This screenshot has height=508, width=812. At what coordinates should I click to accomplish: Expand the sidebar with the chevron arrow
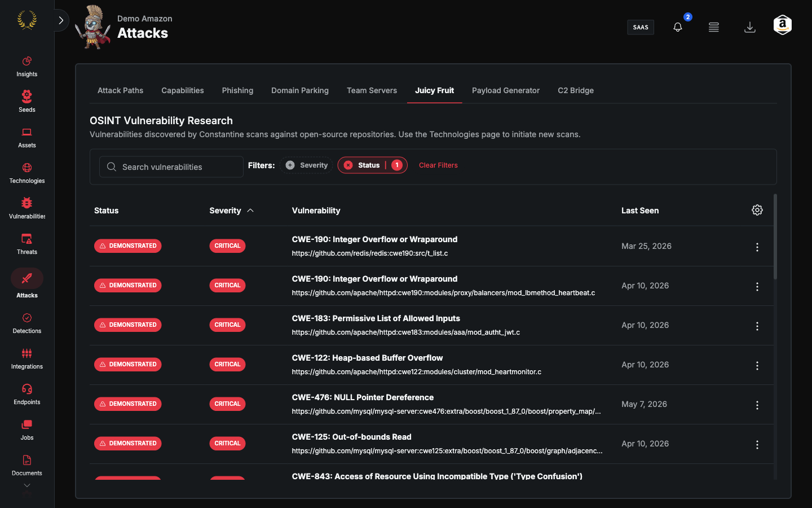coord(61,20)
